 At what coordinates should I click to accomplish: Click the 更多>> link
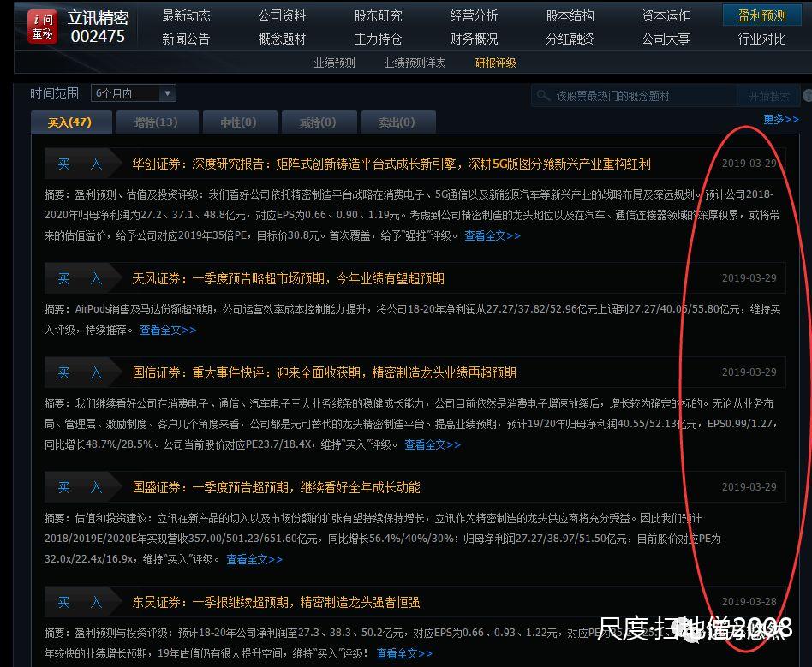point(781,119)
